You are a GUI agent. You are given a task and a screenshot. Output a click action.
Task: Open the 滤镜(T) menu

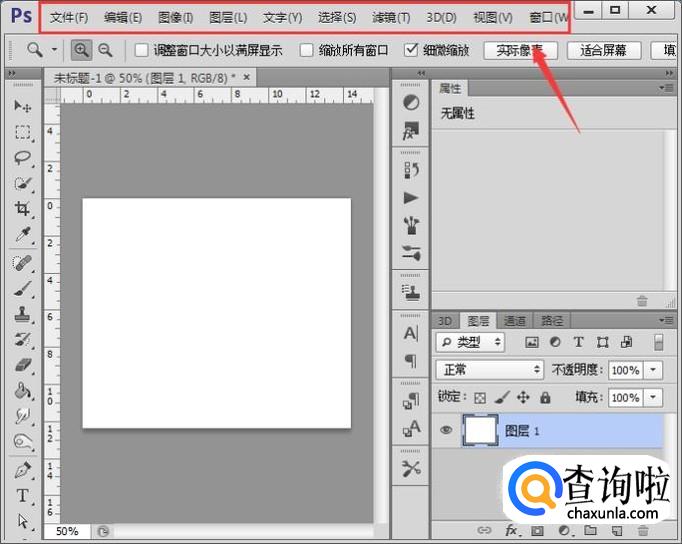tap(391, 18)
